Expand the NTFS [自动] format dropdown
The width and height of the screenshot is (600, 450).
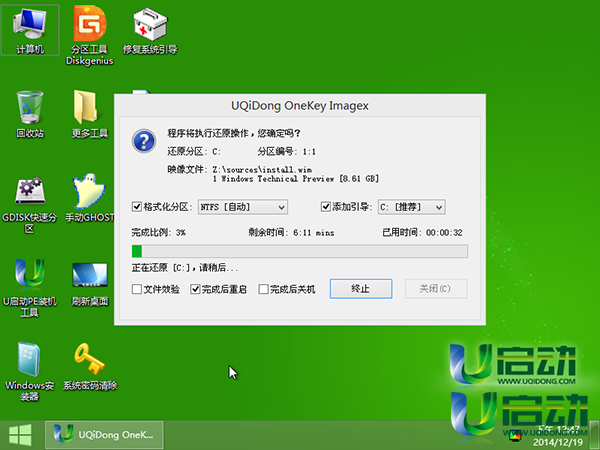pyautogui.click(x=243, y=207)
